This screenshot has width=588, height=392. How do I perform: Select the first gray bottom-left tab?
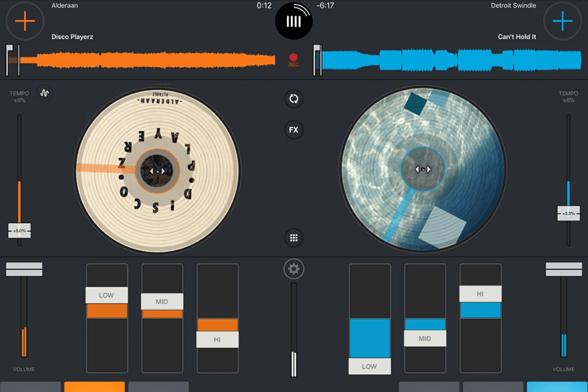pos(31,386)
